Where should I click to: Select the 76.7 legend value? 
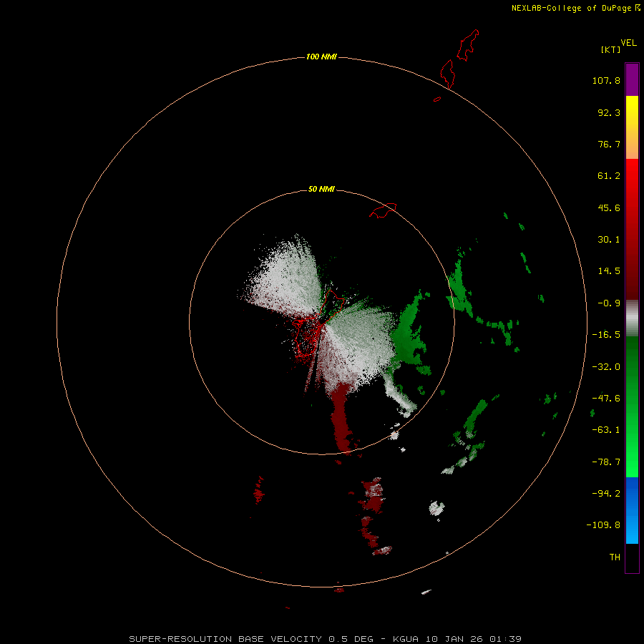[x=609, y=144]
